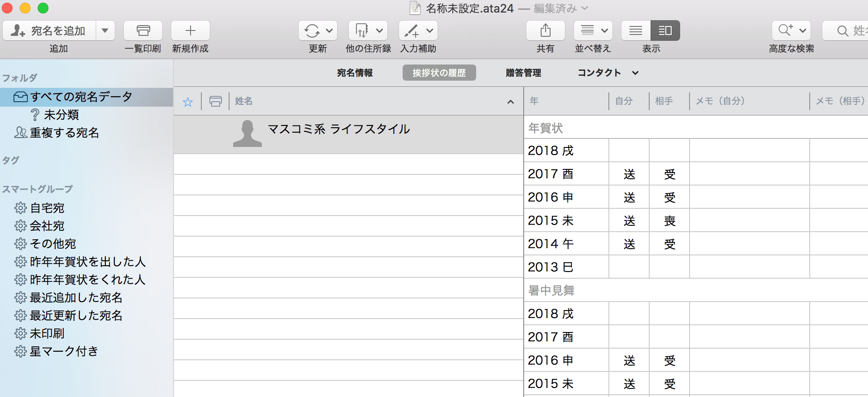The height and width of the screenshot is (397, 868).
Task: Toggle the sort direction arrow in 姓名 header
Action: tap(511, 102)
